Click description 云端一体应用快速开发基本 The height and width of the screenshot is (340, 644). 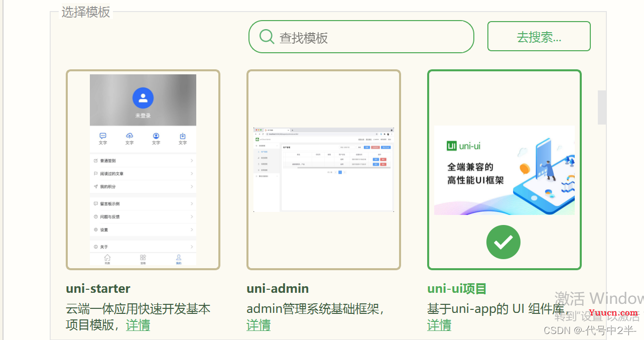[138, 308]
